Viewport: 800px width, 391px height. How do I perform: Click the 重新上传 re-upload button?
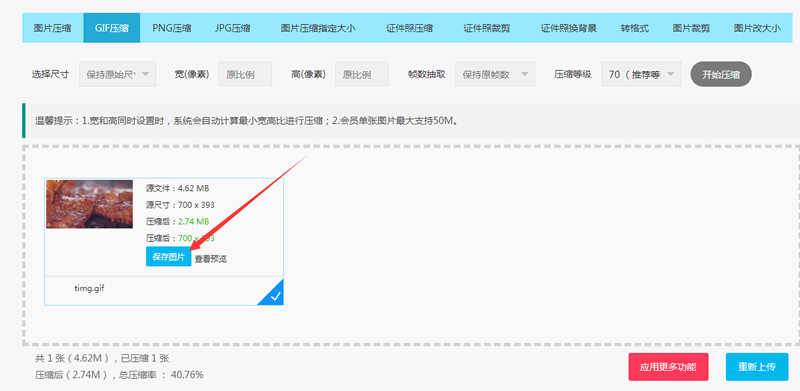[757, 366]
